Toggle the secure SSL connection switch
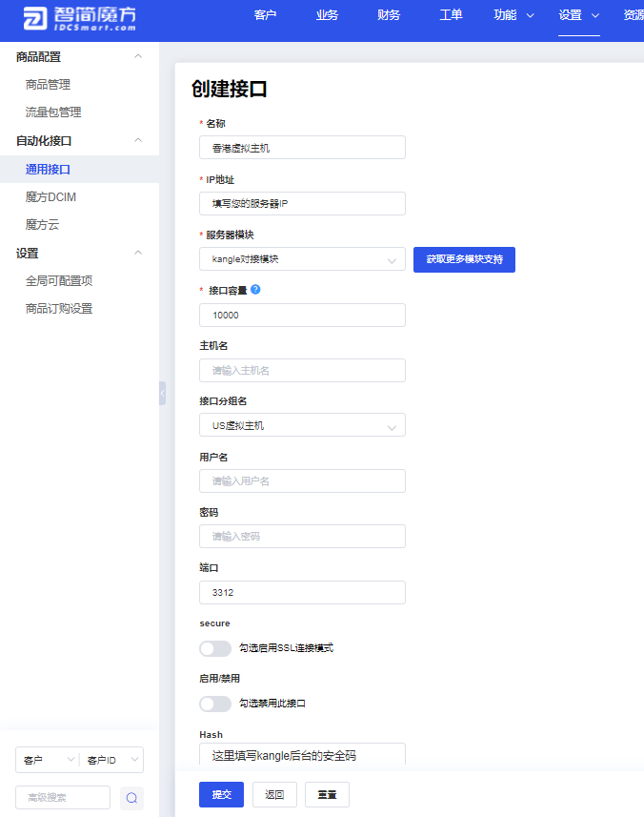644x817 pixels. (x=215, y=648)
